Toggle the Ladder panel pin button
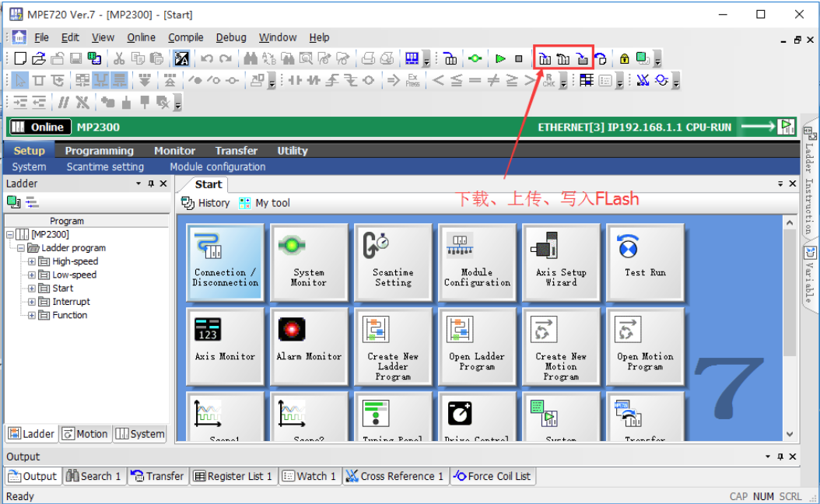Image resolution: width=820 pixels, height=504 pixels. tap(151, 184)
